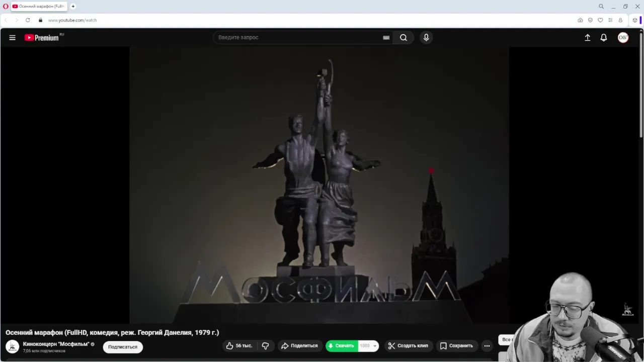Click the Поделиться share button
This screenshot has width=644, height=362.
coord(299,346)
